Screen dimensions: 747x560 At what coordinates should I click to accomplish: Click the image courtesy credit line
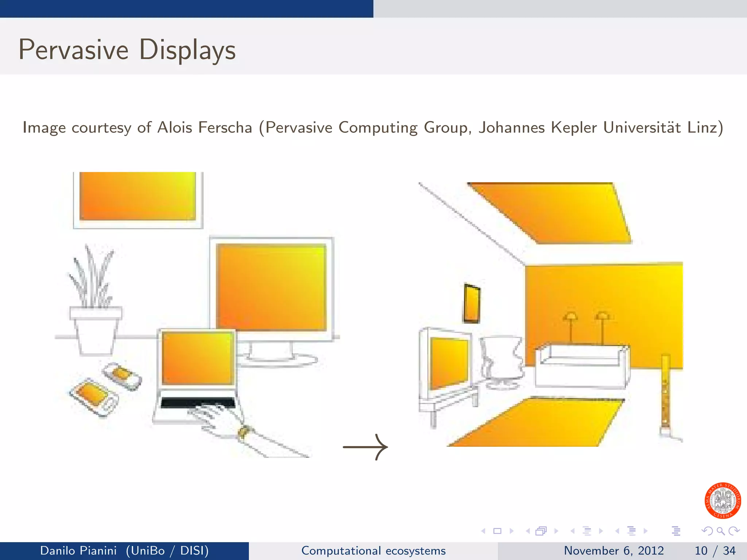coord(373,128)
